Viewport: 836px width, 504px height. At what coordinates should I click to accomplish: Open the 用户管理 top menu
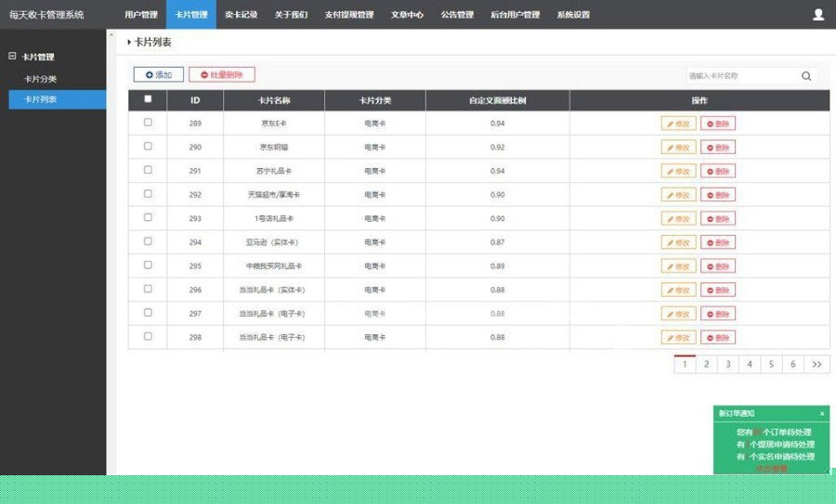[x=141, y=15]
